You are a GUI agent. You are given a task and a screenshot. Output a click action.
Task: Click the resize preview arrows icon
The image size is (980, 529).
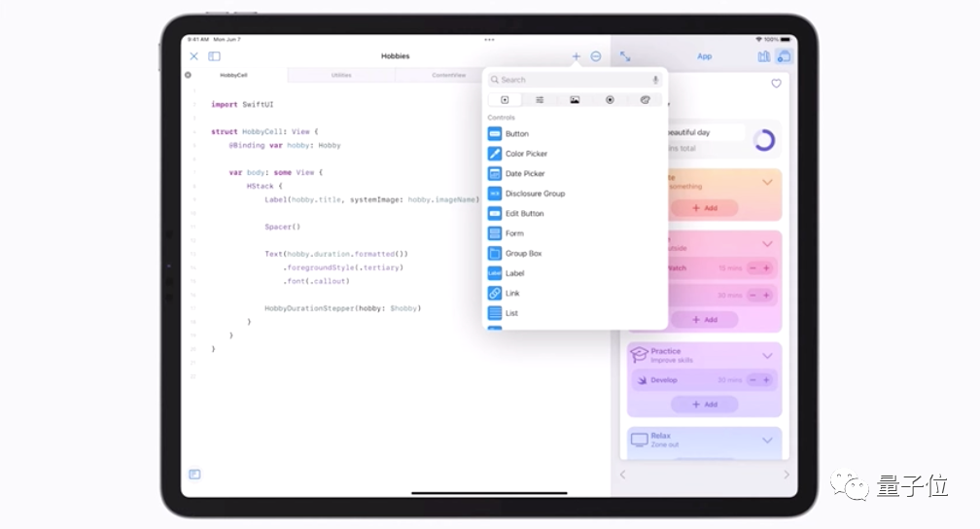click(x=625, y=56)
